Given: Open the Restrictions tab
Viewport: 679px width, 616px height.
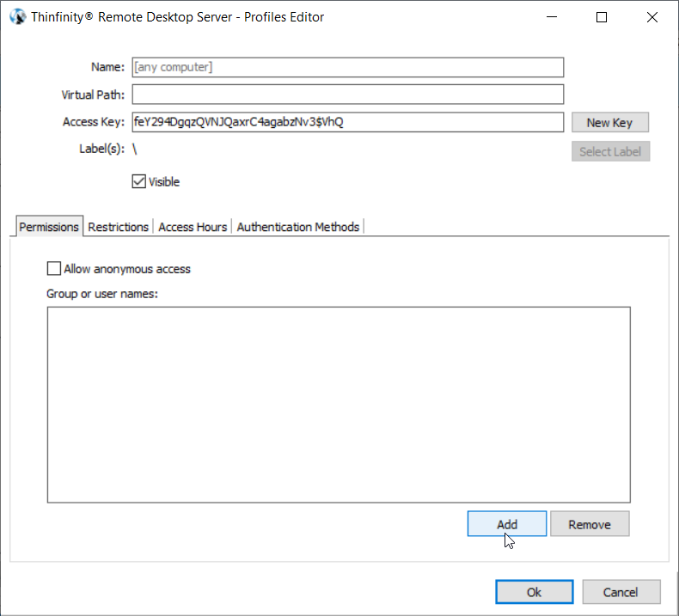Looking at the screenshot, I should [119, 227].
